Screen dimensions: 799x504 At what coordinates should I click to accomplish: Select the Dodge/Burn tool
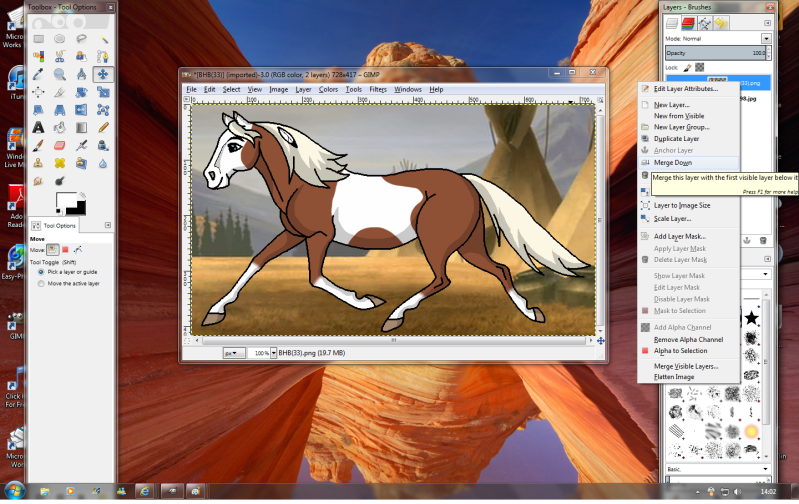click(60, 181)
